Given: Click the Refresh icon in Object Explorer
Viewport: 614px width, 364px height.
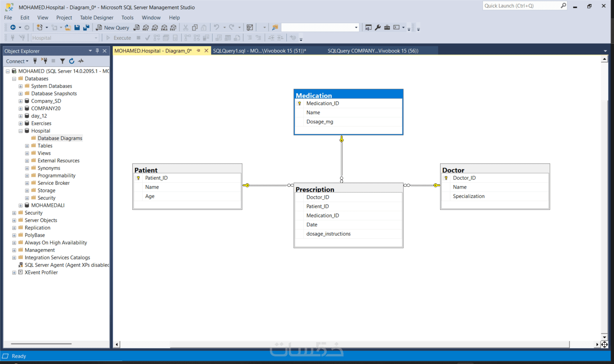Looking at the screenshot, I should 72,61.
